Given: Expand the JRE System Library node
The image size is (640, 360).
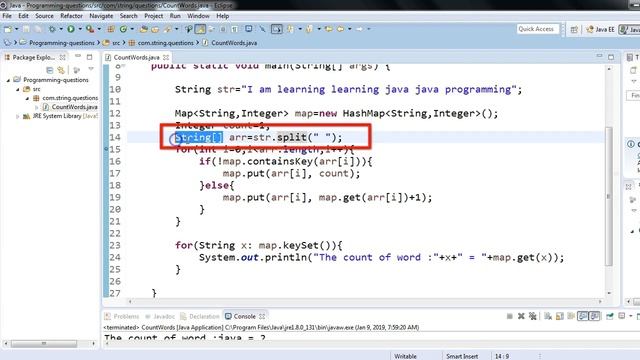Looking at the screenshot, I should coord(18,116).
